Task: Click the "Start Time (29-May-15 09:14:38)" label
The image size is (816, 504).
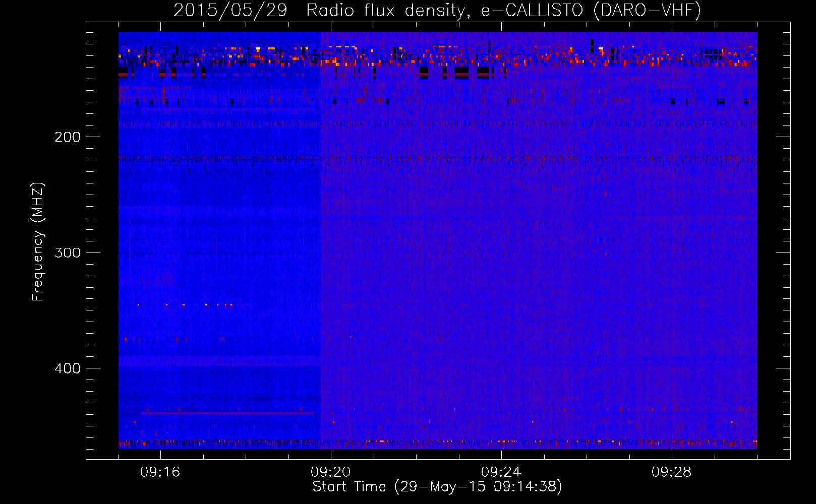Action: point(437,487)
